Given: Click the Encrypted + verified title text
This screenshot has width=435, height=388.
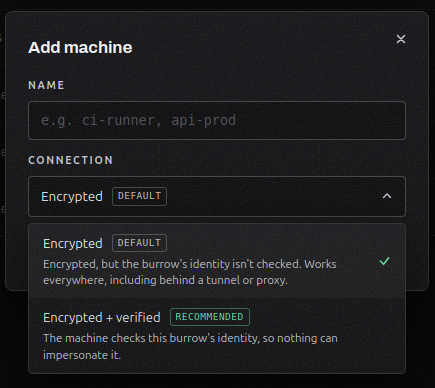Looking at the screenshot, I should (x=102, y=317).
